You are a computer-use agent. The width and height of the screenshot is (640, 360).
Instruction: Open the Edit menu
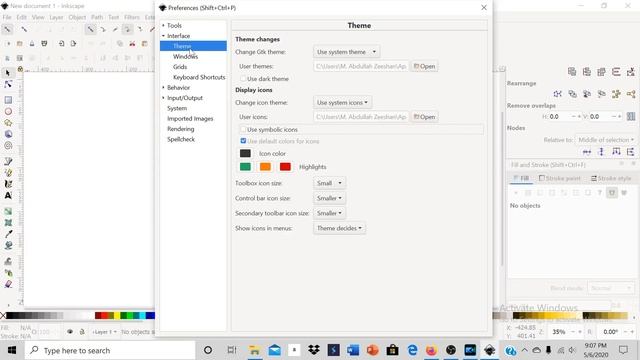[21, 17]
